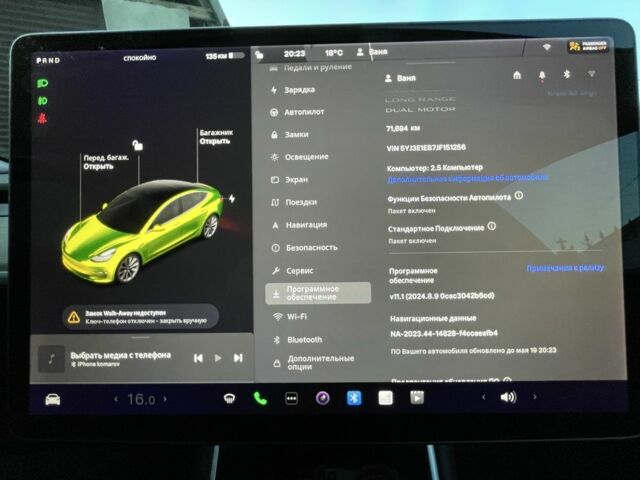This screenshot has width=640, height=480.
Task: Decrease temperature with left arrow
Action: point(107,399)
